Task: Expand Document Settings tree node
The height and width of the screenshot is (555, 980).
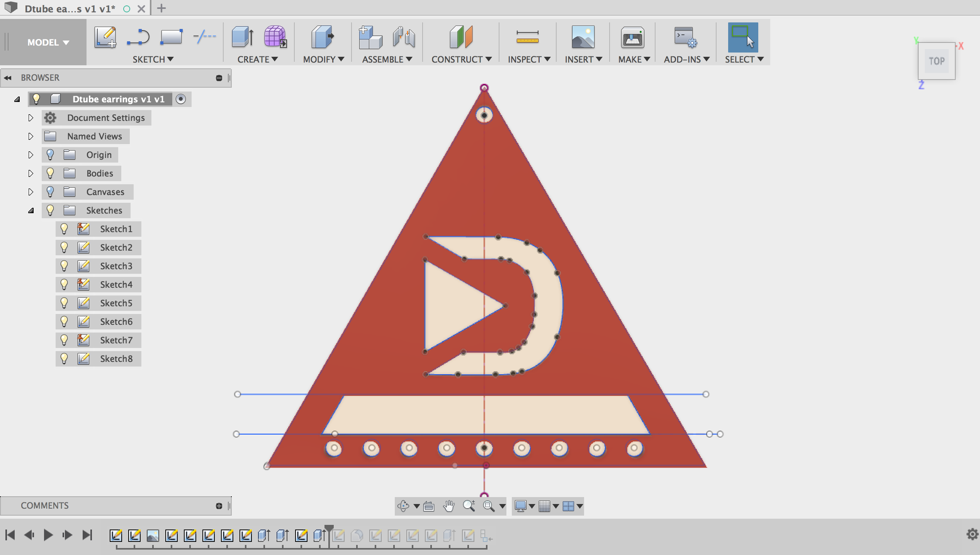Action: (x=31, y=118)
